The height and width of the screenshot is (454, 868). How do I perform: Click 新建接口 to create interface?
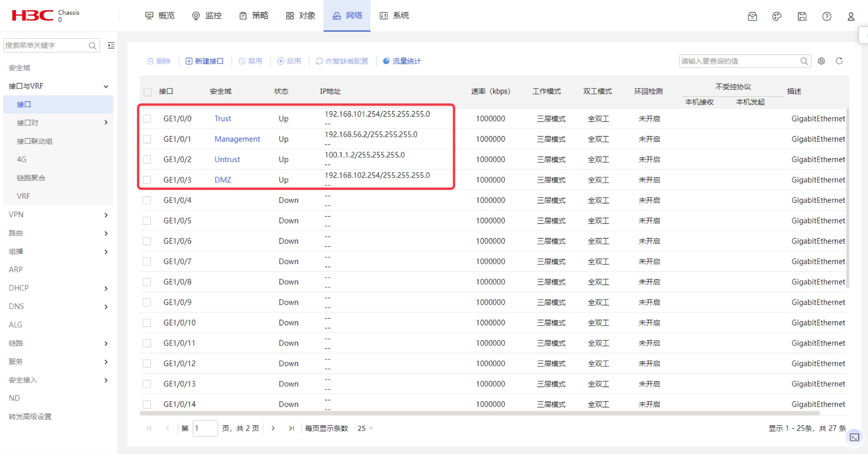point(205,61)
